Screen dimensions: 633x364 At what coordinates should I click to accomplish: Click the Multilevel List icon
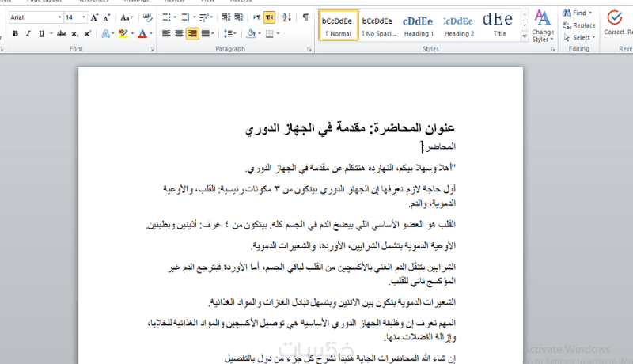point(204,17)
